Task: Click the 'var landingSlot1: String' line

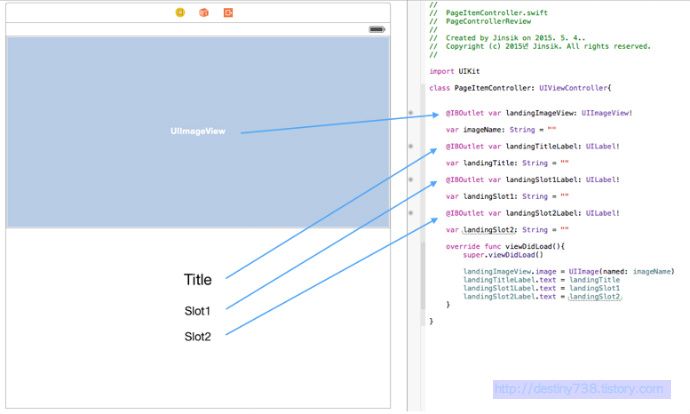Action: coord(507,197)
